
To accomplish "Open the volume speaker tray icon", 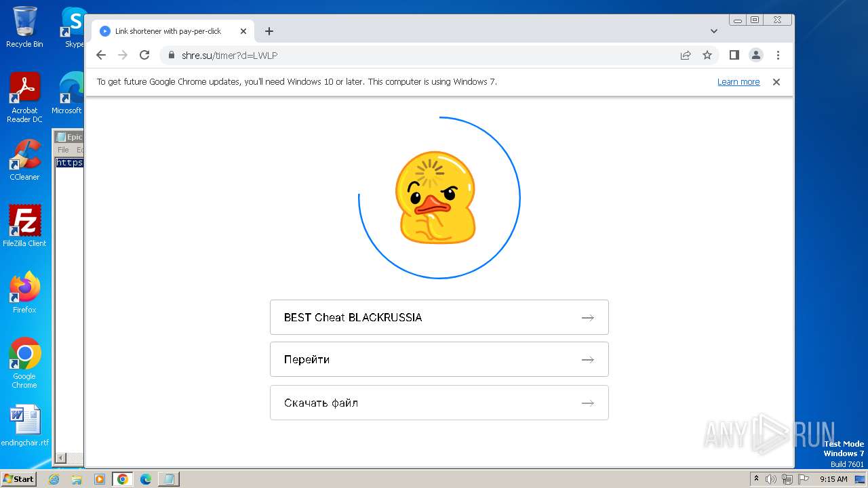I will point(771,479).
